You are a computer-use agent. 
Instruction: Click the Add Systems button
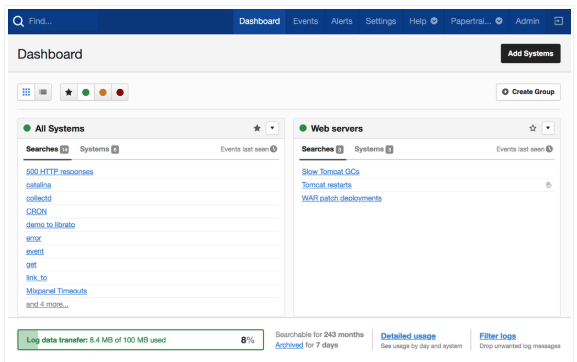[x=530, y=54]
